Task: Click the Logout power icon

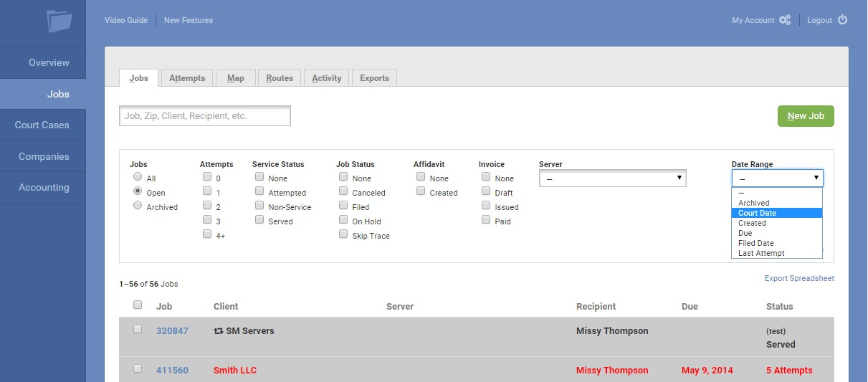Action: point(842,20)
